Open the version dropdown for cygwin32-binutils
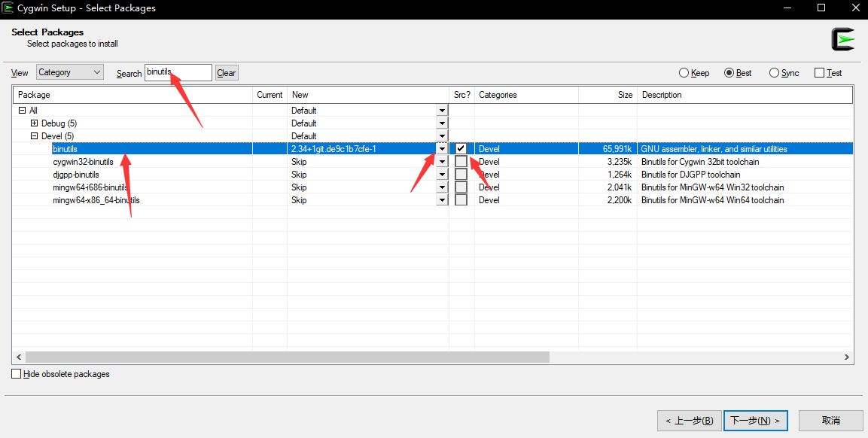This screenshot has height=438, width=868. point(442,162)
